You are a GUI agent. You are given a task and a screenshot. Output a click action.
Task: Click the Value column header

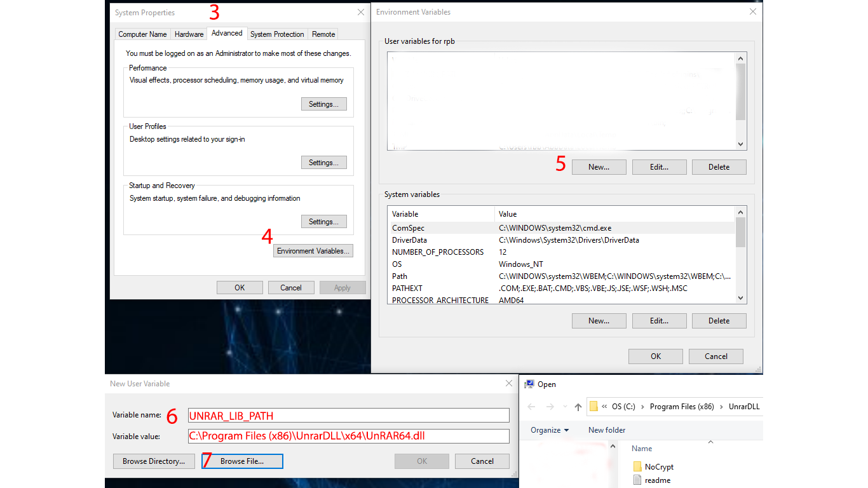614,214
